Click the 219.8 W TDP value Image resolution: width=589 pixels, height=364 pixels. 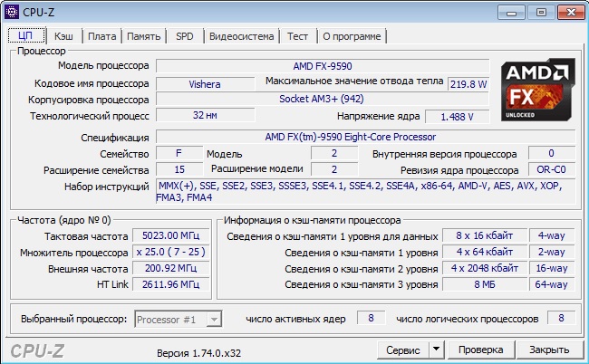(x=468, y=84)
